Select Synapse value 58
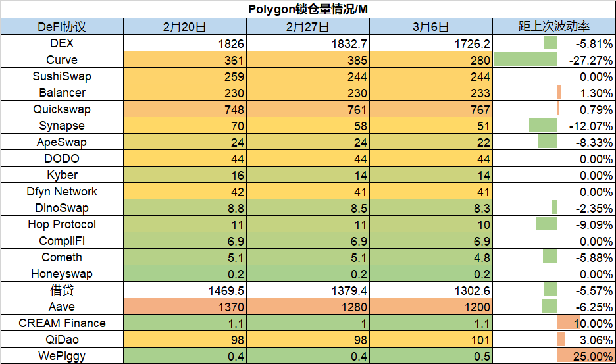The height and width of the screenshot is (364, 616). 307,126
